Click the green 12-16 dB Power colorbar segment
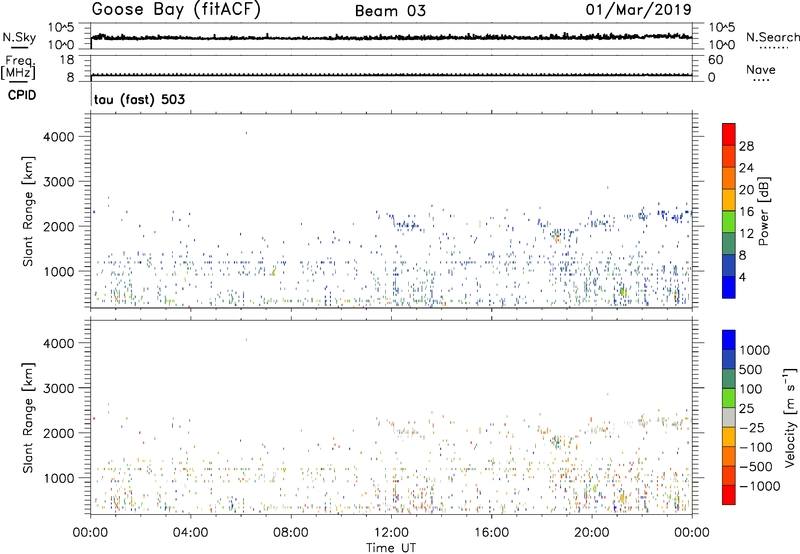The height and width of the screenshot is (554, 800). 729,221
